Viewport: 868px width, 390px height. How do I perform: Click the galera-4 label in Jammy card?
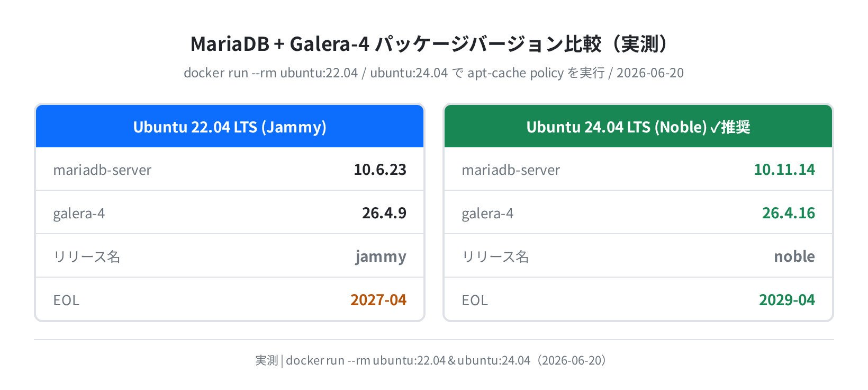[79, 214]
